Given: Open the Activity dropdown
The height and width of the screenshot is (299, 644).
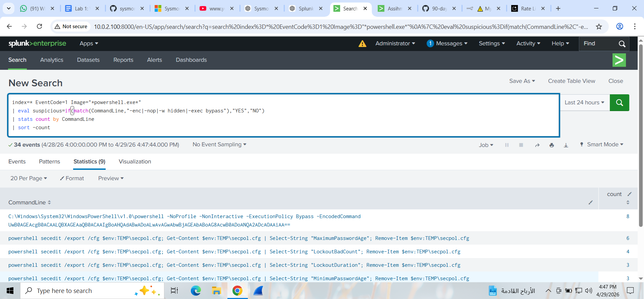Looking at the screenshot, I should [x=528, y=43].
